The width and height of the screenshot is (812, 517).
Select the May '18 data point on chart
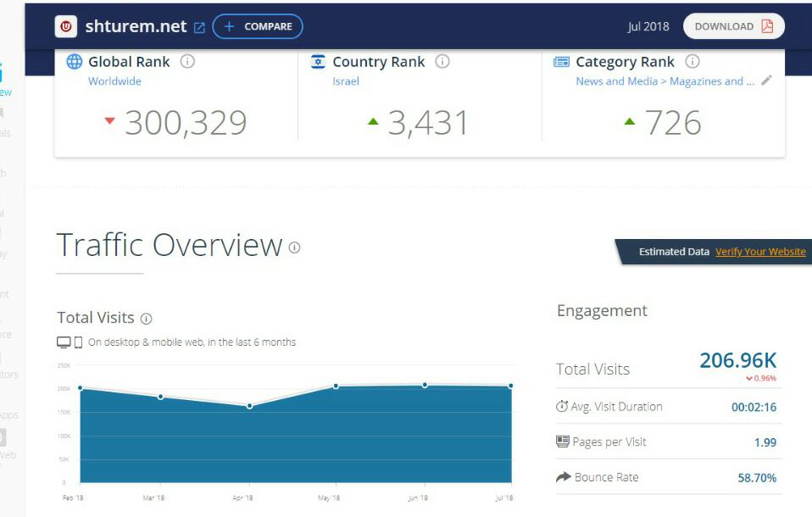tap(336, 386)
